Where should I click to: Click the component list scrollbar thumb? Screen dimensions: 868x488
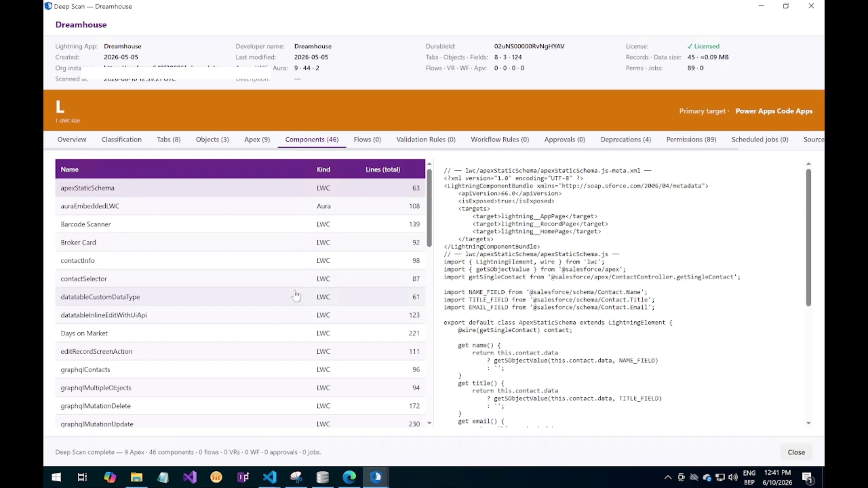pyautogui.click(x=429, y=207)
